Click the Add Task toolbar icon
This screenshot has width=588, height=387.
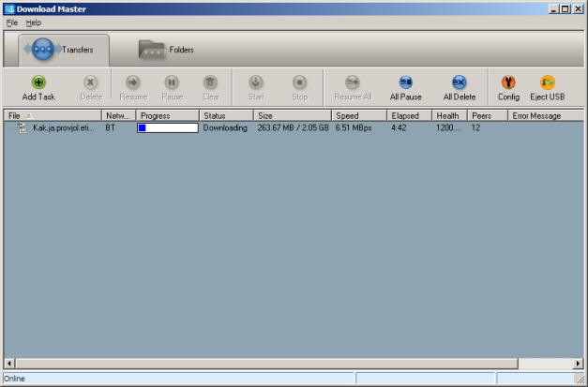[x=38, y=82]
